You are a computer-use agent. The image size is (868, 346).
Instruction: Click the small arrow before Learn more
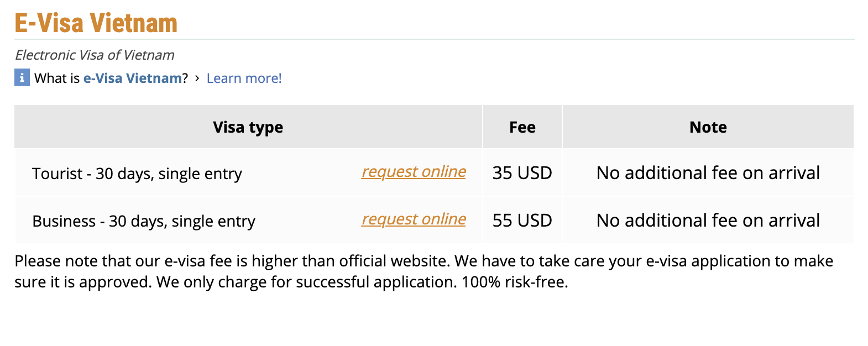click(x=197, y=78)
